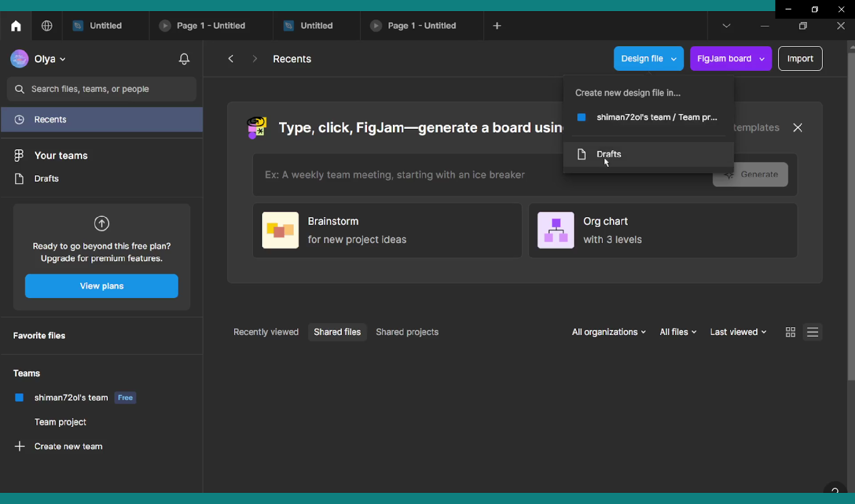Open the All organizations filter
The width and height of the screenshot is (855, 504).
point(609,332)
